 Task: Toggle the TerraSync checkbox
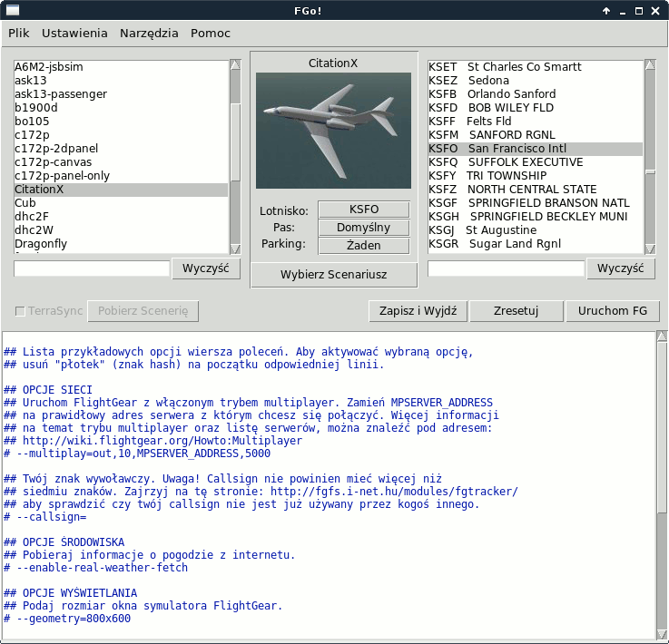pyautogui.click(x=20, y=311)
